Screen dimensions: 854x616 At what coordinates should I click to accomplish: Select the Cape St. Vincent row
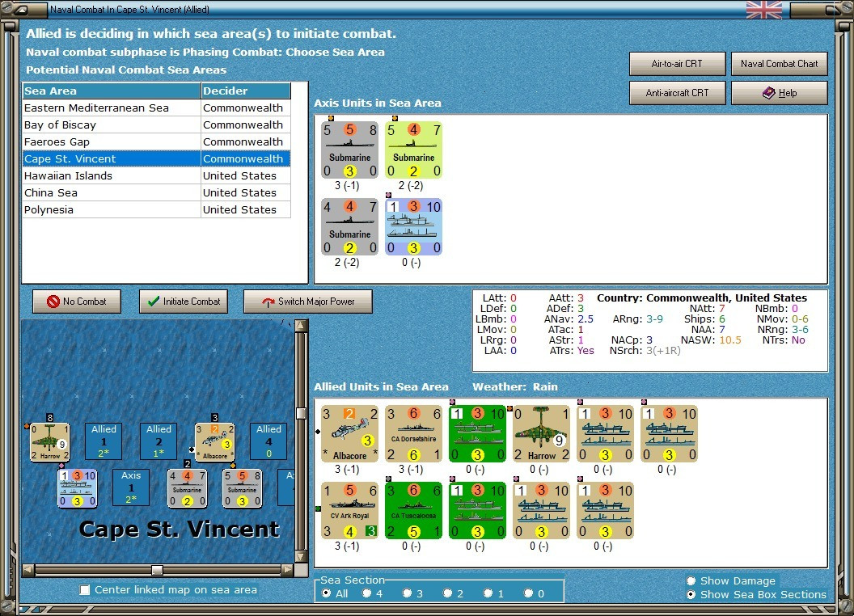tap(156, 158)
